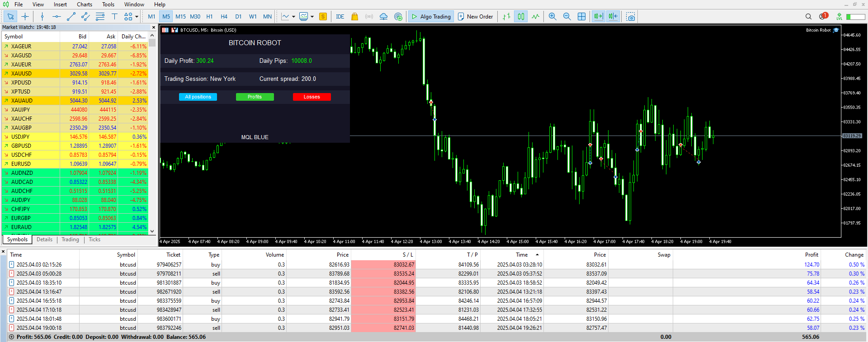Open the View menu
The width and height of the screenshot is (868, 342).
click(x=38, y=5)
